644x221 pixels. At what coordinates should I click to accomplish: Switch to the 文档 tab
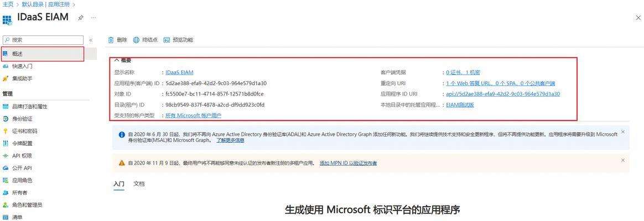(139, 183)
